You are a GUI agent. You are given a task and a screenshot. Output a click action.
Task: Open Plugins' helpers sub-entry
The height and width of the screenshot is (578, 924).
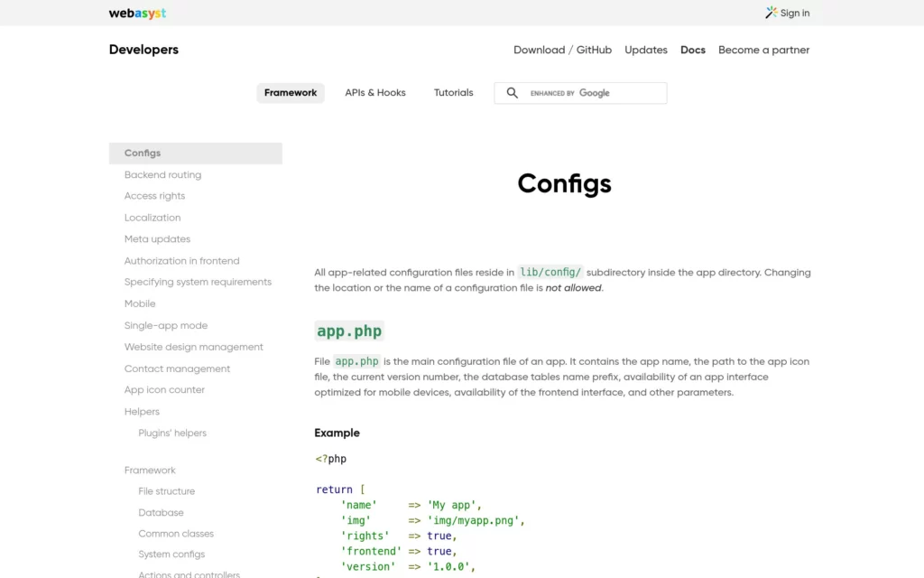point(172,433)
